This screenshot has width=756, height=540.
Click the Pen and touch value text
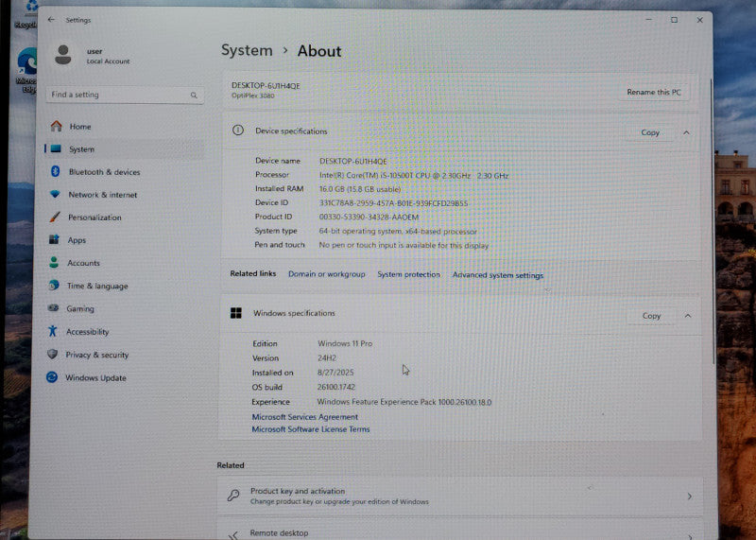pos(404,245)
